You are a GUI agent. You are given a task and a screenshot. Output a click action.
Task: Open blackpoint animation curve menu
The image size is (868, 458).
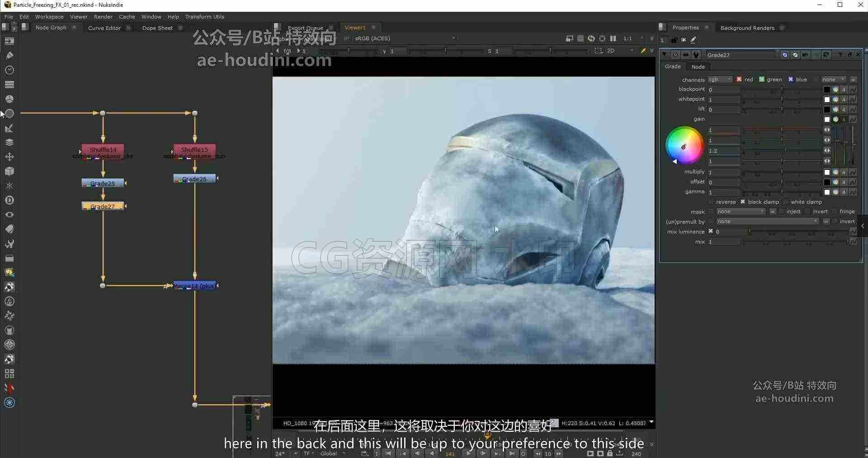(853, 89)
